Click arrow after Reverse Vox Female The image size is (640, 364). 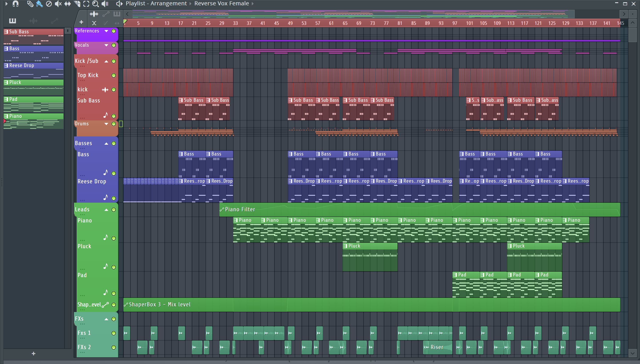[253, 4]
